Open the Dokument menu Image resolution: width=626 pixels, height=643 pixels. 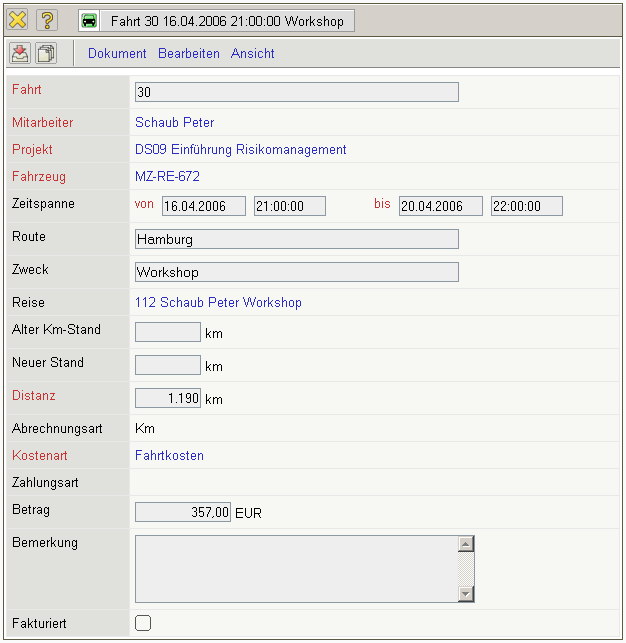(117, 53)
